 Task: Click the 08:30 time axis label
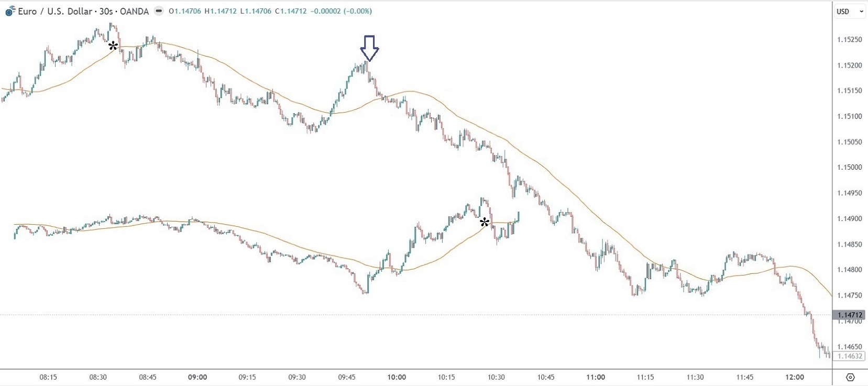(98, 377)
